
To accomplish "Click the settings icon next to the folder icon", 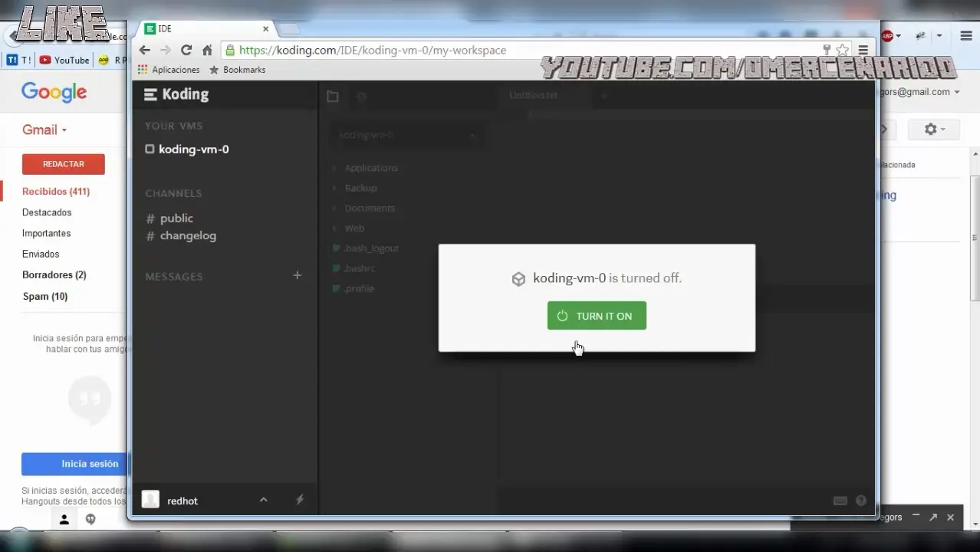I will coord(362,96).
